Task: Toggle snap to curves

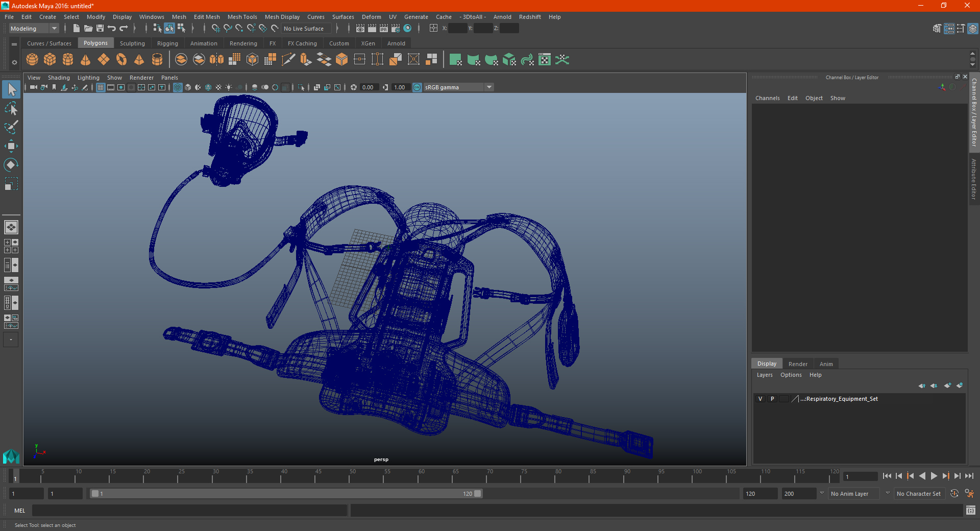Action: (228, 29)
